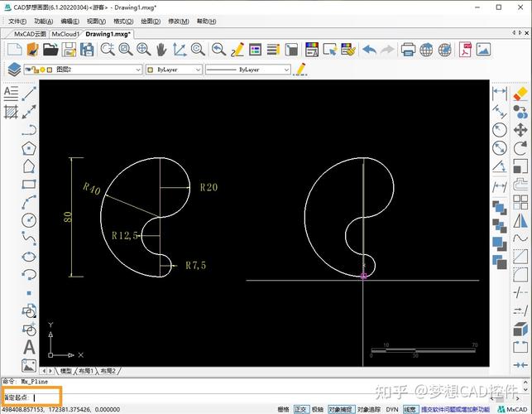Switch to the 布局1 layout tab
Screen dimensions: 532x414
click(85, 372)
